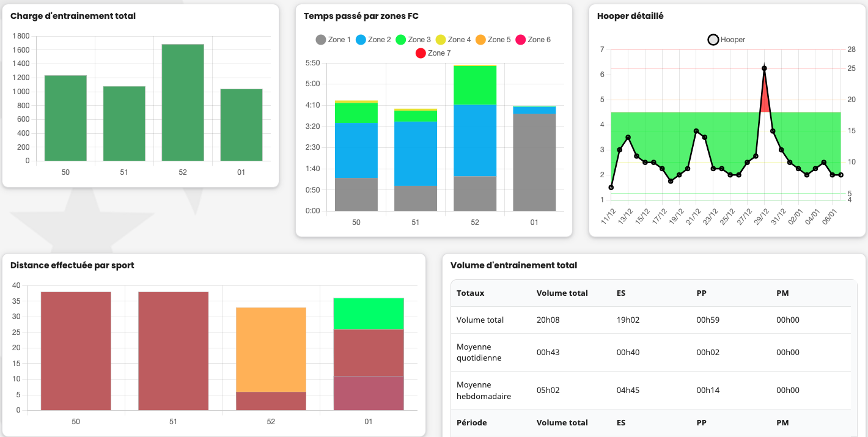
Task: Click the last Hooper data point after 06/01
Action: [x=841, y=175]
